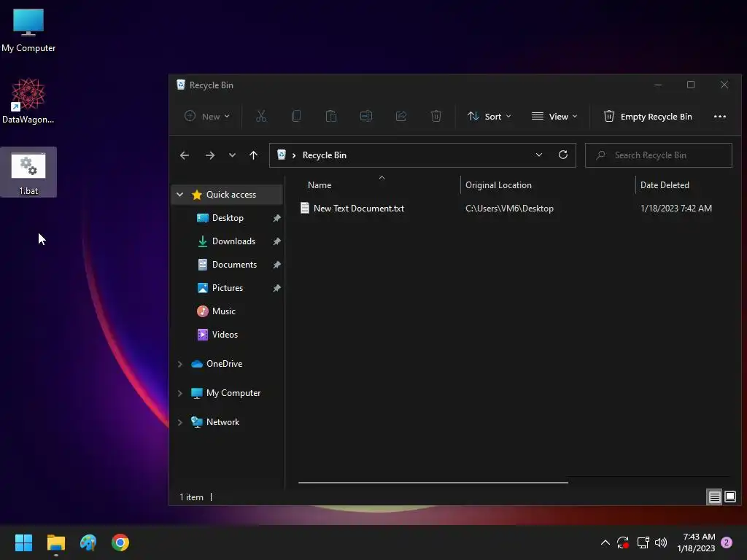This screenshot has width=747, height=560.
Task: Click the 1/18/2023 7:42 AM date cell
Action: pyautogui.click(x=676, y=209)
